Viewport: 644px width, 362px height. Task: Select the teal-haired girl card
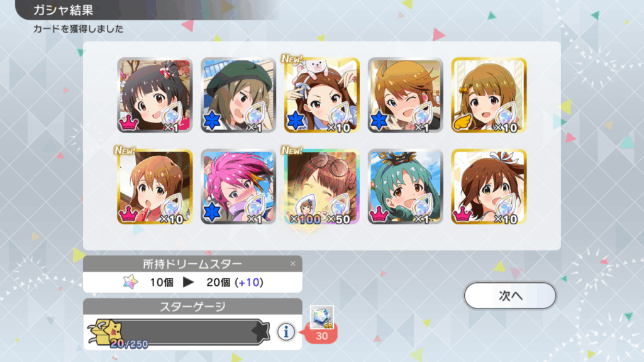pyautogui.click(x=406, y=187)
